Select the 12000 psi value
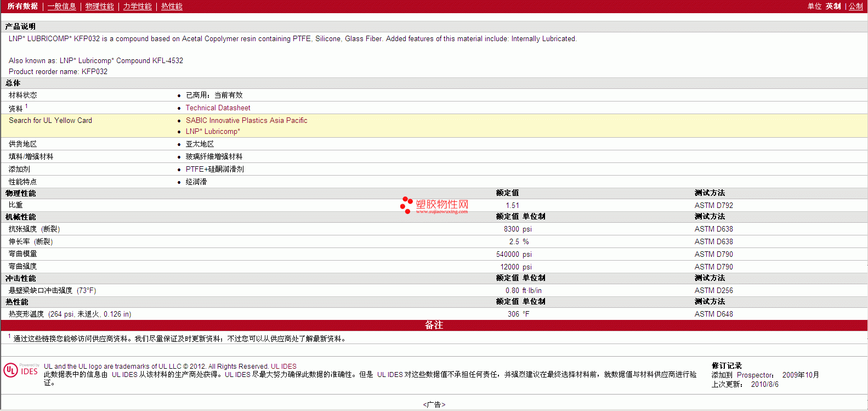This screenshot has height=411, width=868. coord(516,267)
